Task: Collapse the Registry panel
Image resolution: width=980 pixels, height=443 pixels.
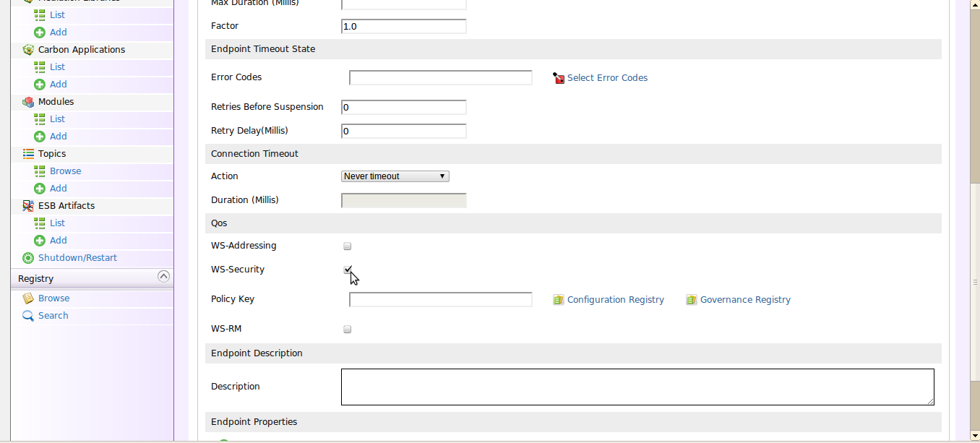Action: tap(164, 277)
